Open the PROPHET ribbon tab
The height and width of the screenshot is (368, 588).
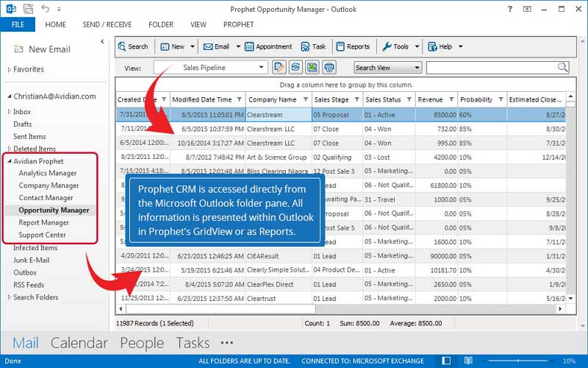coord(238,25)
